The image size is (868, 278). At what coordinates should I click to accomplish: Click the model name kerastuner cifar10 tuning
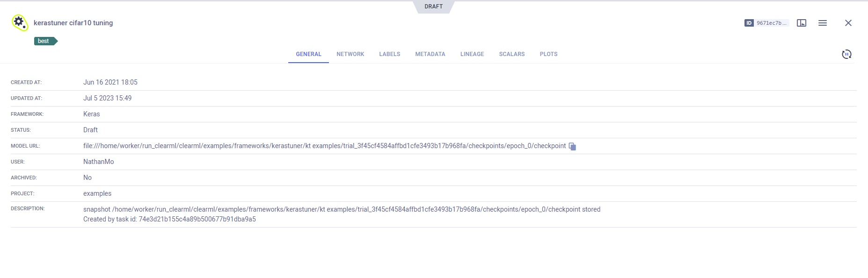pyautogui.click(x=73, y=23)
